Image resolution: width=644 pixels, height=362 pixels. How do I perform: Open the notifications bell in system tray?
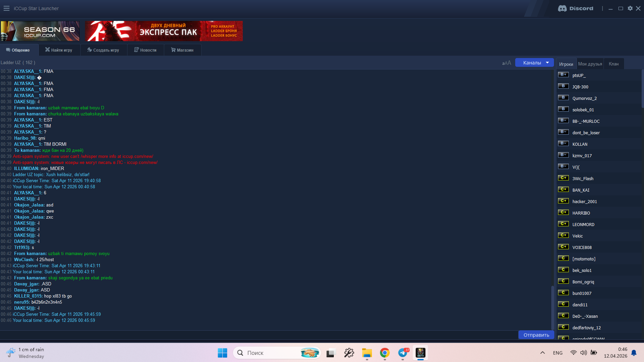point(634,353)
